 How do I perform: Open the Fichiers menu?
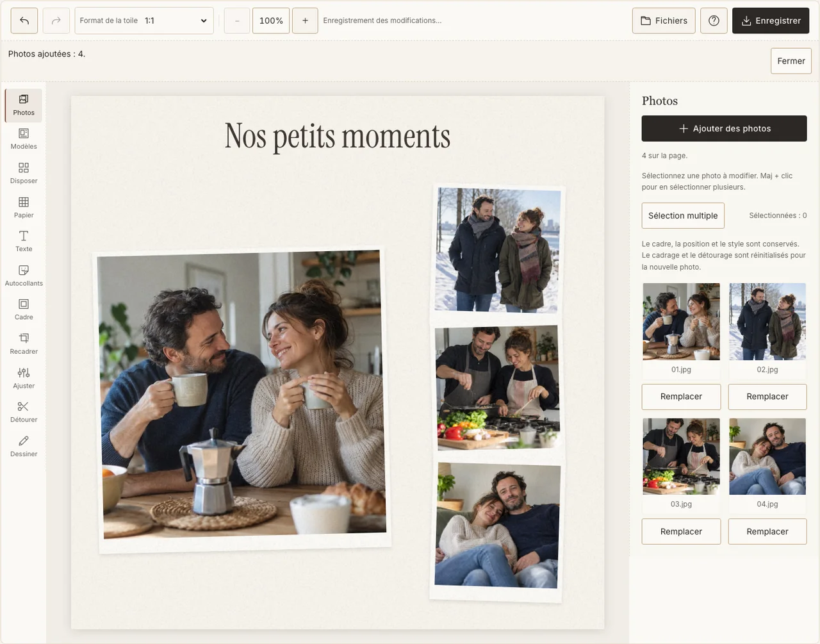(664, 21)
